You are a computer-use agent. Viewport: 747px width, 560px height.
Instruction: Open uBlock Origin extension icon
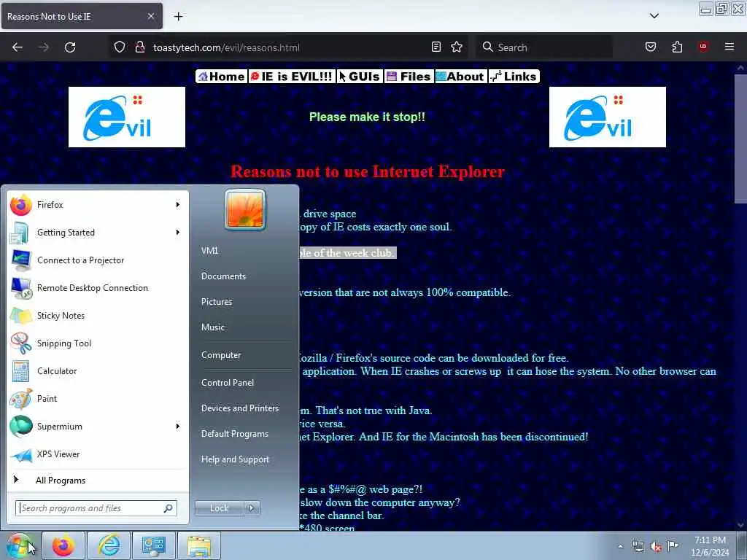coord(703,47)
